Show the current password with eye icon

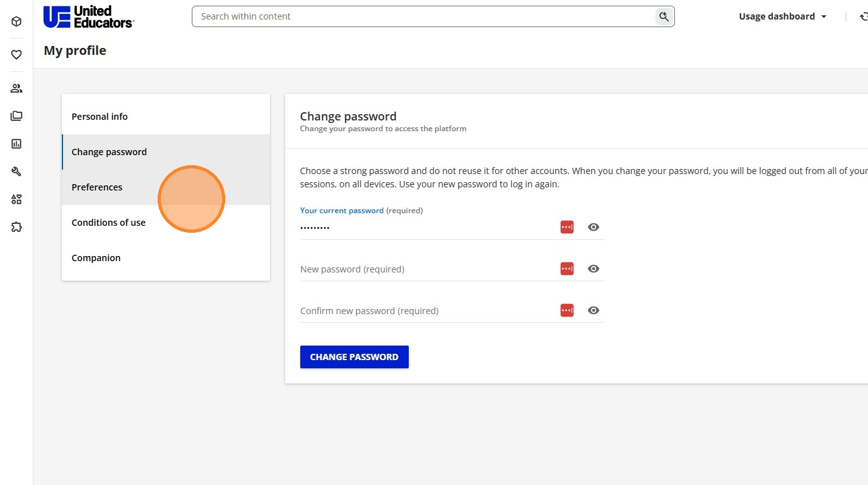click(x=594, y=227)
